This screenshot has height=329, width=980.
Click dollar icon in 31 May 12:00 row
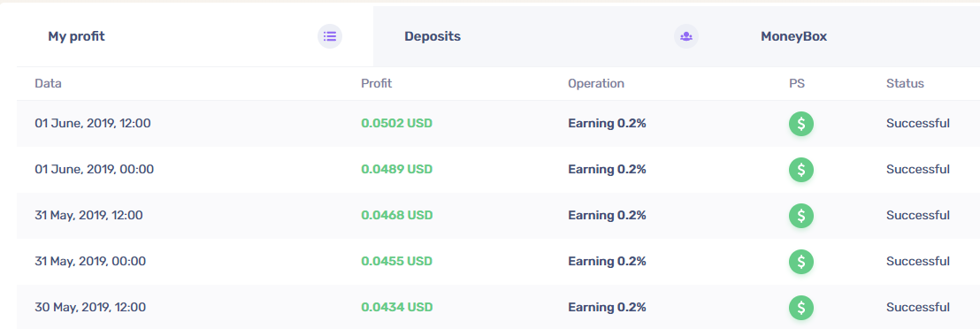point(801,215)
